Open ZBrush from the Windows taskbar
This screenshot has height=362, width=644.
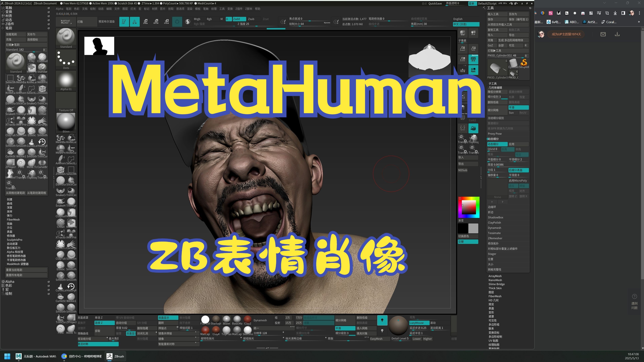tap(115, 356)
